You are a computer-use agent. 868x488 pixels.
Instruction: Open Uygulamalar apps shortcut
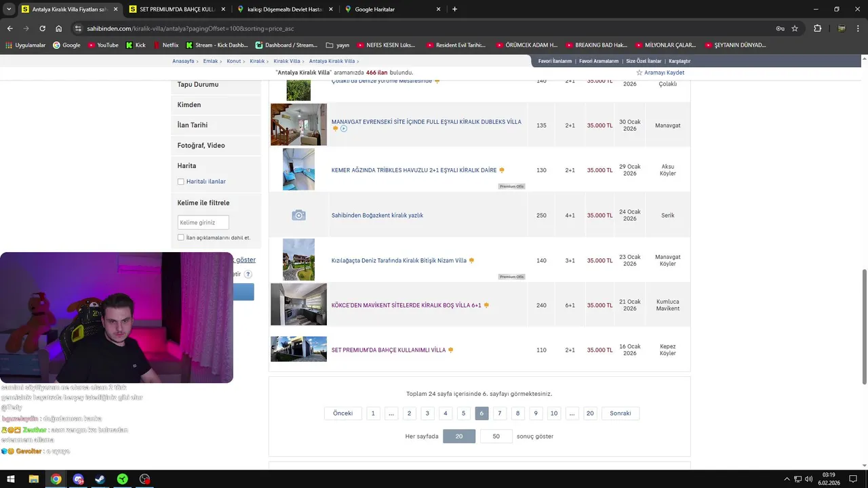(25, 45)
